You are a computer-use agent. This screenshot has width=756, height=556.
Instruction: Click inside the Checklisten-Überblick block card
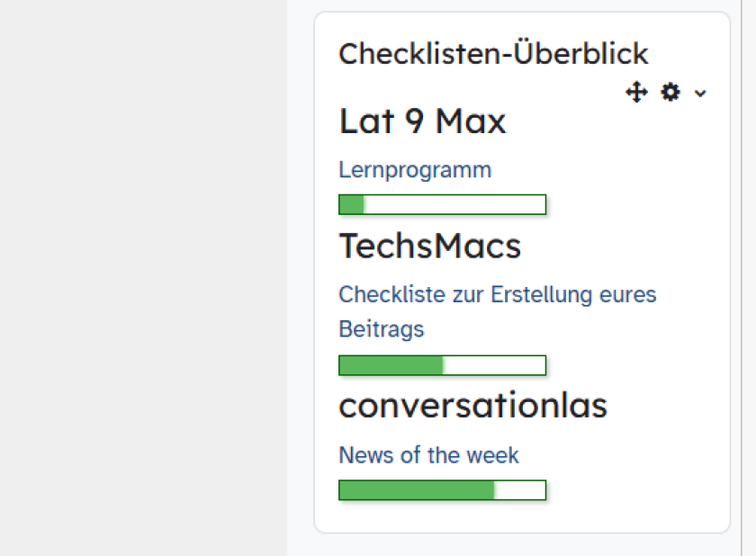tap(524, 270)
